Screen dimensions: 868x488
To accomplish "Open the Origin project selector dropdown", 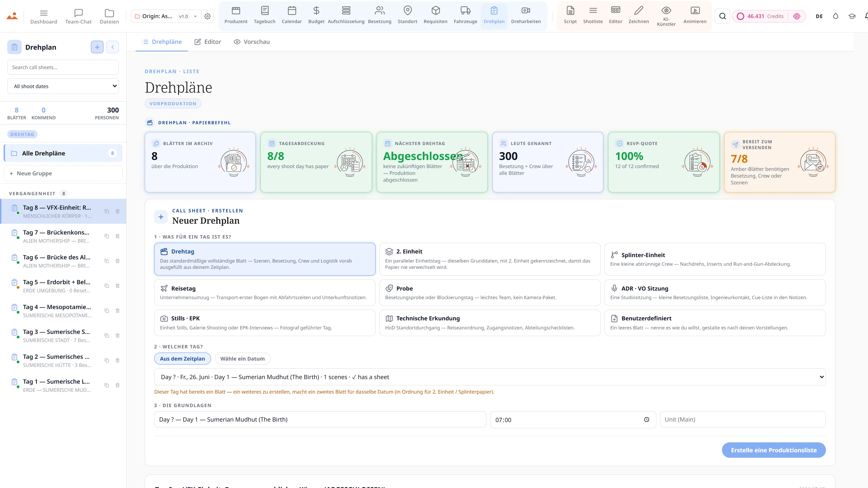I will (166, 16).
